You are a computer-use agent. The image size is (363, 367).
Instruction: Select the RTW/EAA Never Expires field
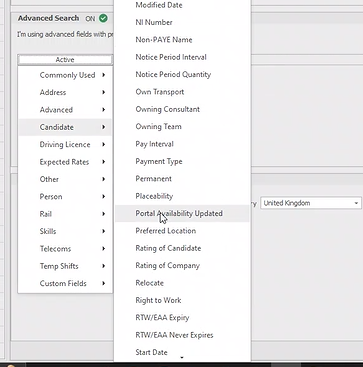pyautogui.click(x=182, y=335)
